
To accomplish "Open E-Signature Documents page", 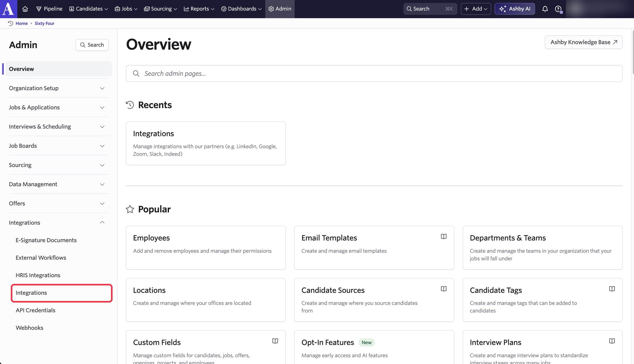I will (x=46, y=240).
